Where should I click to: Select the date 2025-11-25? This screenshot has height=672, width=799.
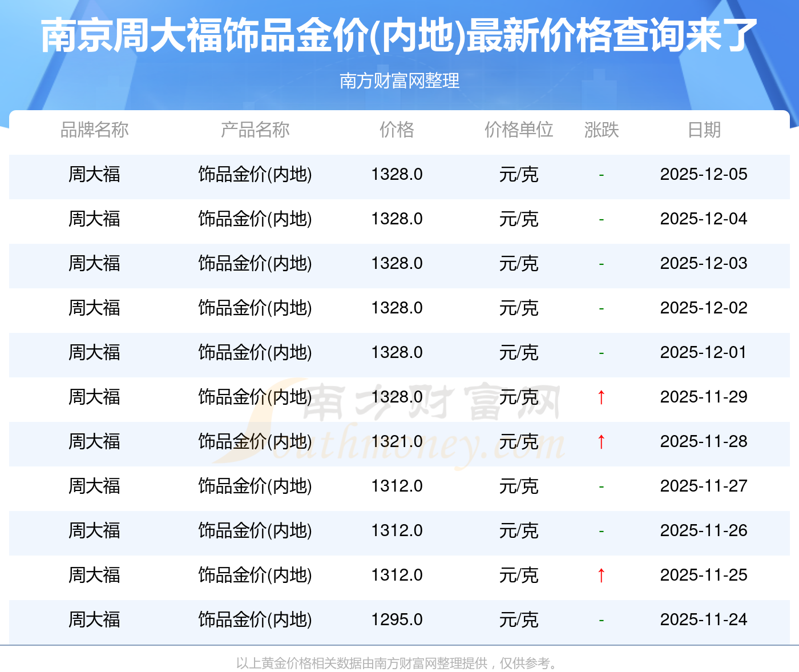pos(704,575)
